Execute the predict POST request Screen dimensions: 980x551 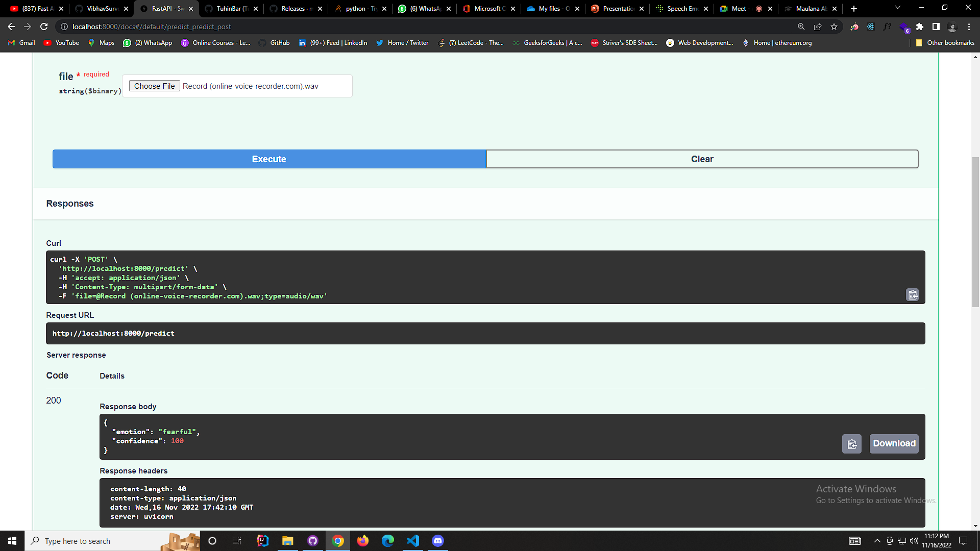[269, 159]
